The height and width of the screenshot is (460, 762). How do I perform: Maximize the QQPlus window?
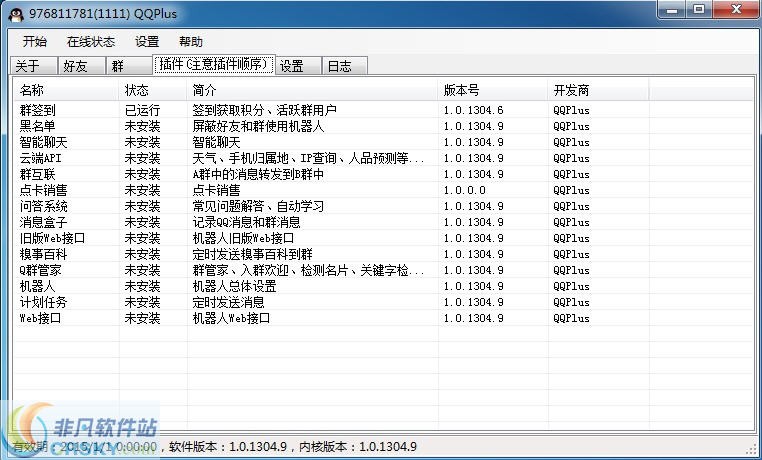point(699,9)
